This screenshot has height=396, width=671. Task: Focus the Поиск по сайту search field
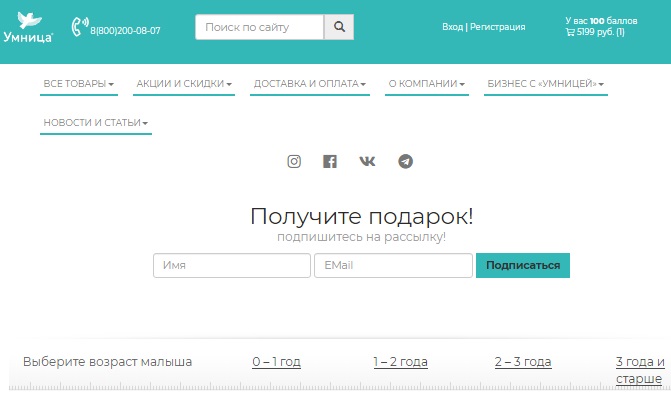(x=260, y=27)
